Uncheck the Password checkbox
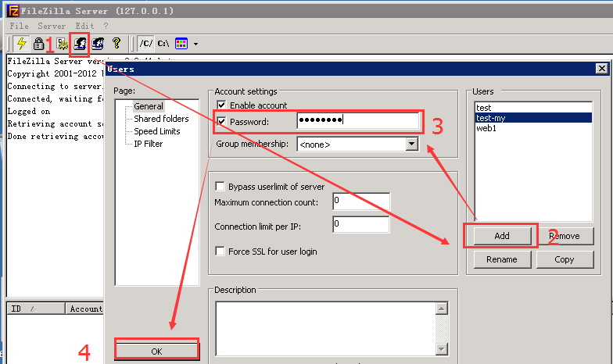Image resolution: width=613 pixels, height=364 pixels. click(221, 122)
